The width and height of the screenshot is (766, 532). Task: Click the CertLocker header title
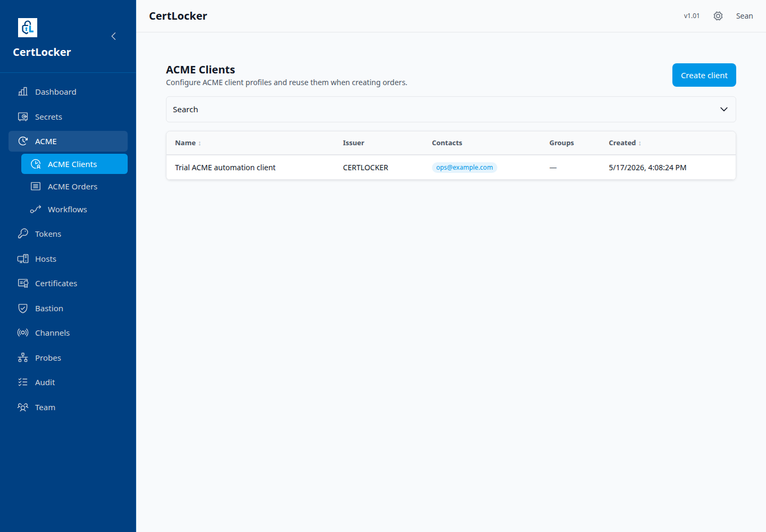point(178,16)
